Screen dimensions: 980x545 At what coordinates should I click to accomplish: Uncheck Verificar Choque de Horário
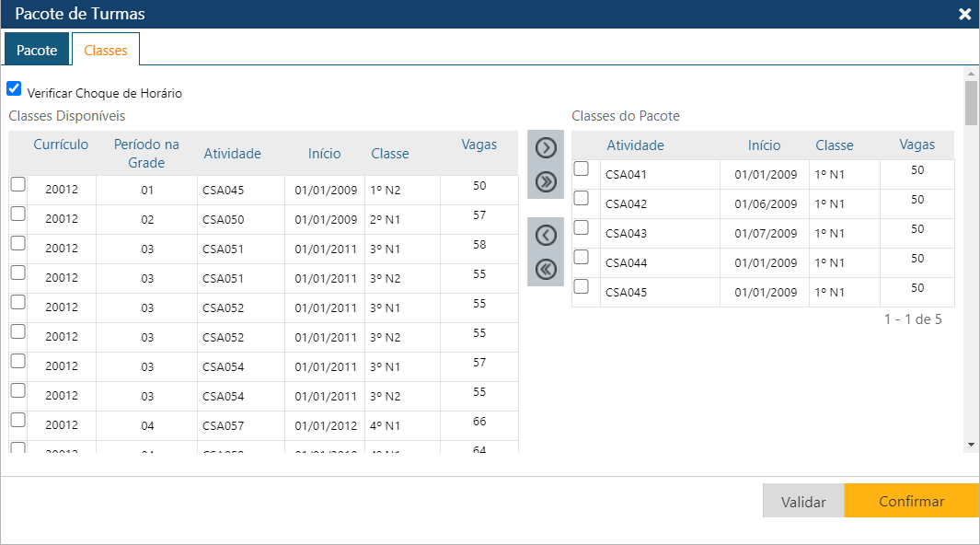pyautogui.click(x=14, y=89)
